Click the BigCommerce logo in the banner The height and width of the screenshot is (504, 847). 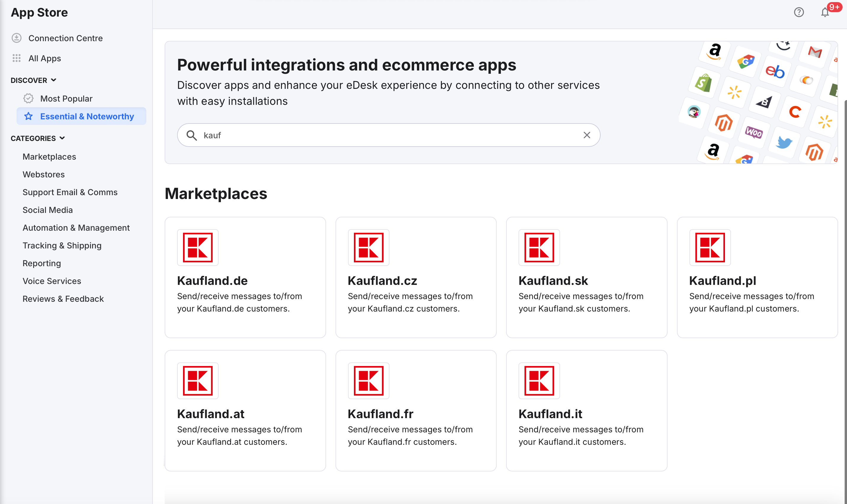[x=764, y=102]
